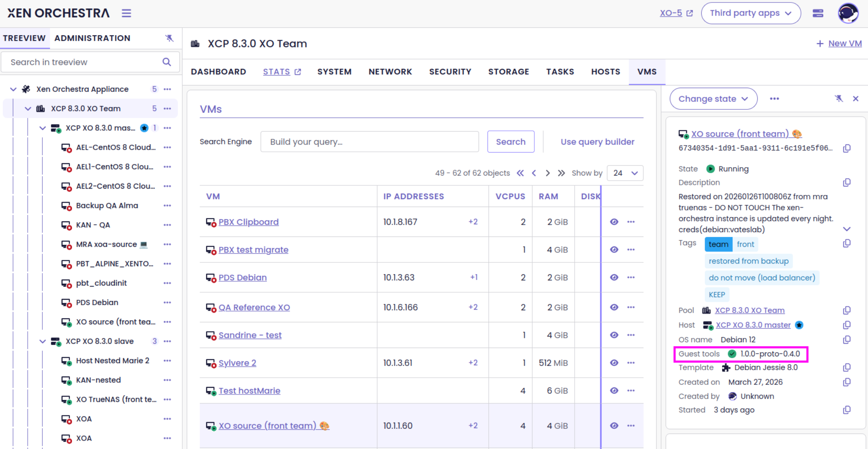The height and width of the screenshot is (449, 868).
Task: Open the Change state dropdown
Action: point(713,99)
